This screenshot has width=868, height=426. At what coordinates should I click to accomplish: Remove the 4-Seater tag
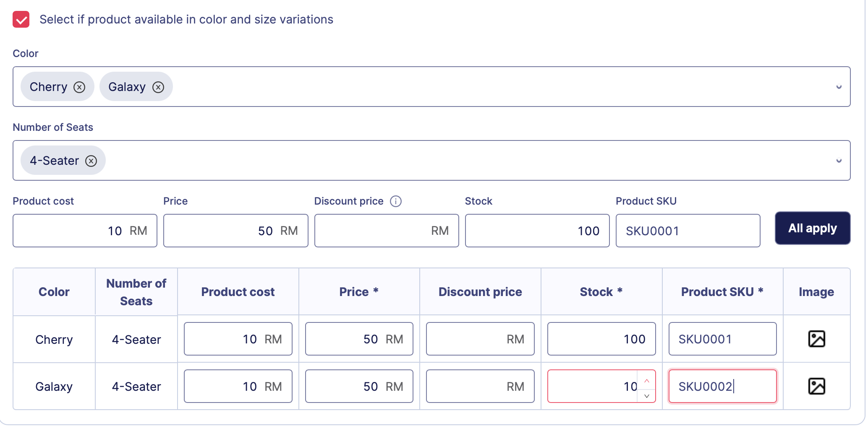(91, 161)
